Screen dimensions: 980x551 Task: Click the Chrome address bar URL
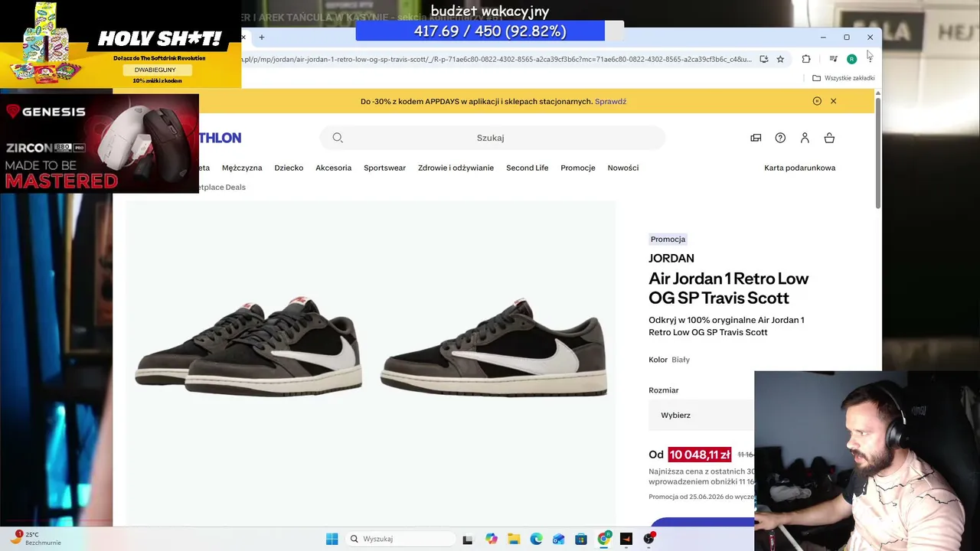(496, 59)
